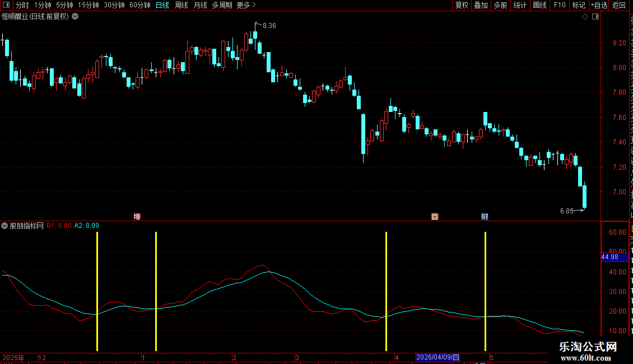The height and width of the screenshot is (364, 633).
Task: Add stock with +自选 button
Action: pyautogui.click(x=599, y=5)
